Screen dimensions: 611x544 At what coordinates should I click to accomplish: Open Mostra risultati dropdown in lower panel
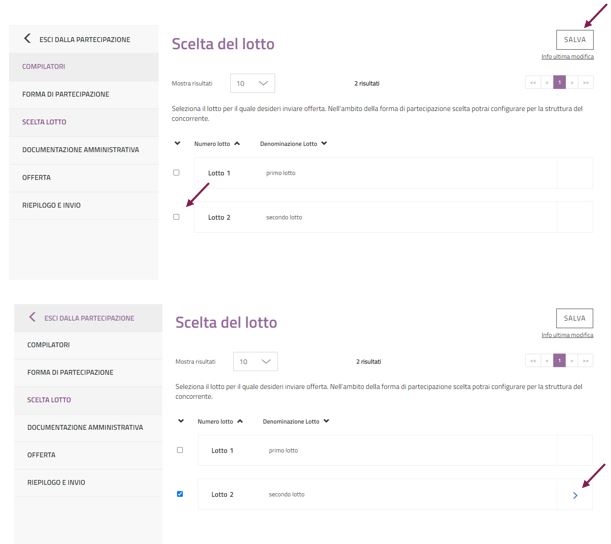255,361
